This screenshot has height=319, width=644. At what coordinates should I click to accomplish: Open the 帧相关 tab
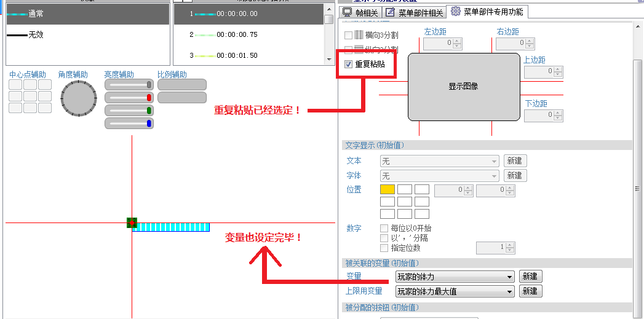click(x=361, y=13)
